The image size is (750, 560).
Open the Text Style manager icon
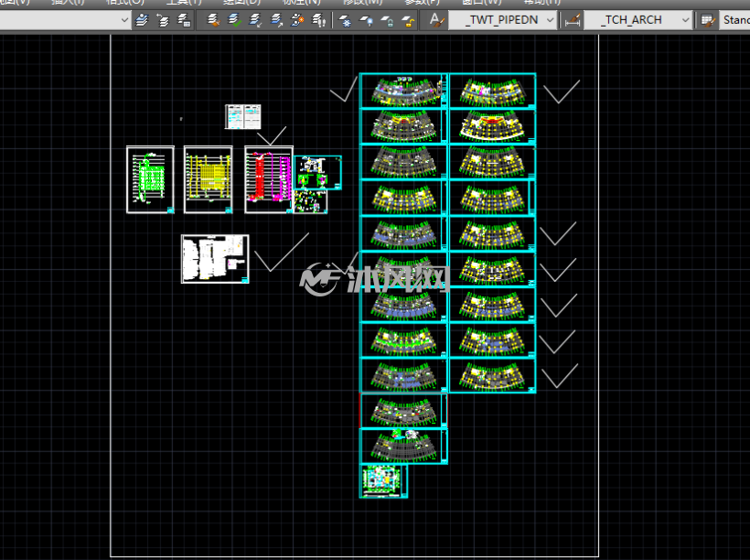tap(436, 20)
